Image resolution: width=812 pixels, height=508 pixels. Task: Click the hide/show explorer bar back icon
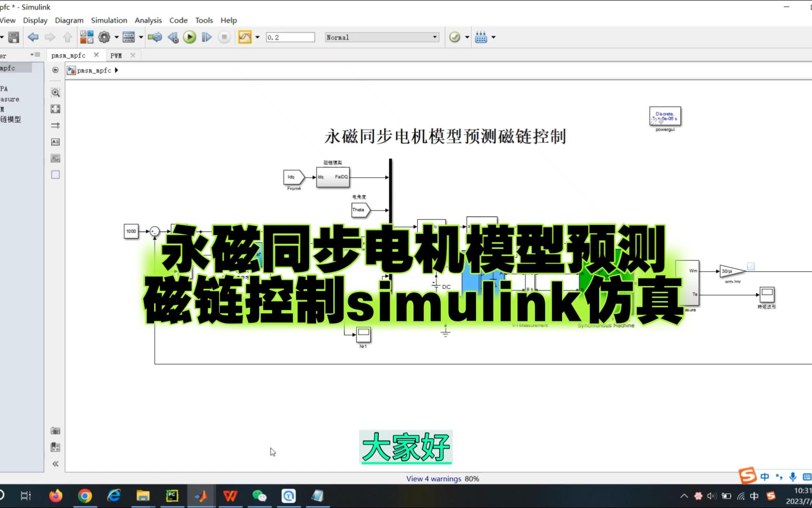(55, 70)
